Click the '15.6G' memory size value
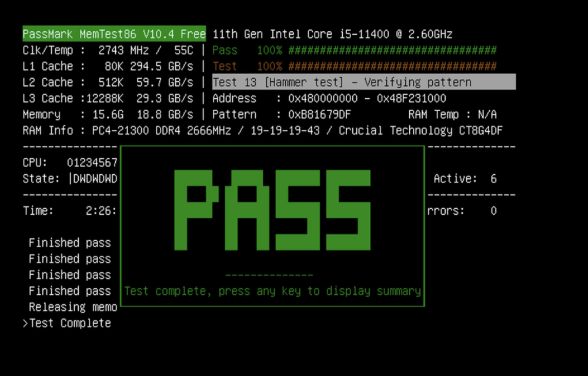 (x=108, y=115)
